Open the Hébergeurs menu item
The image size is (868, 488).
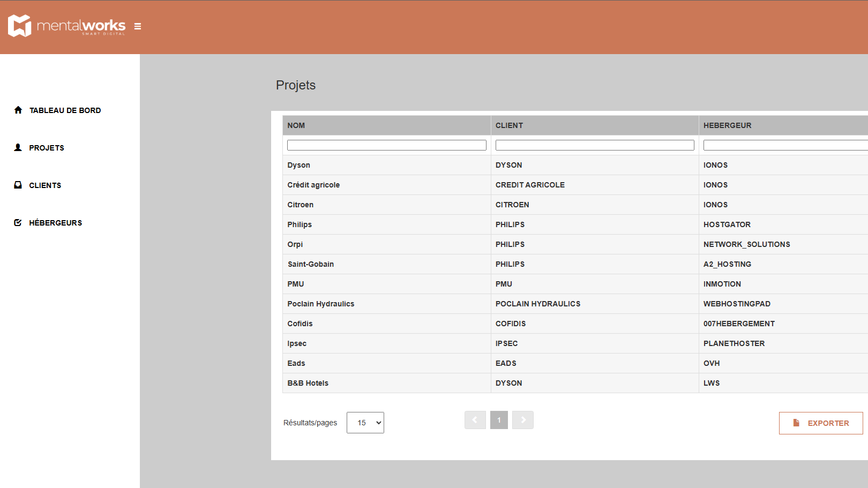click(56, 223)
